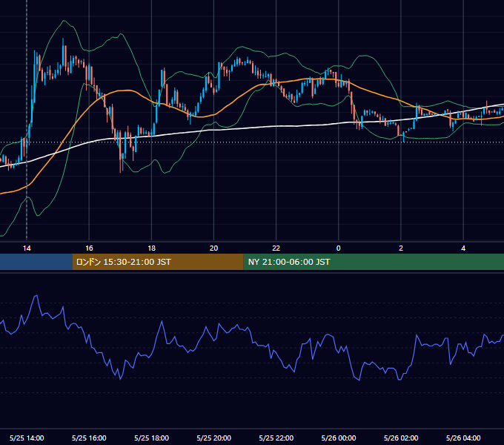
Task: Click the 2 hour axis label
Action: [401, 248]
